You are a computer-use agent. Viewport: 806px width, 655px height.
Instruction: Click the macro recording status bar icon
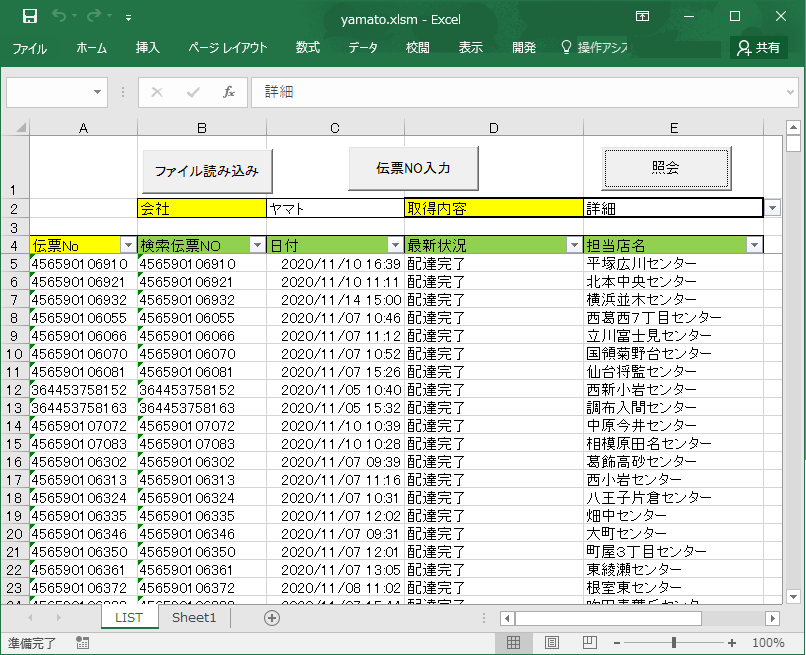(82, 643)
